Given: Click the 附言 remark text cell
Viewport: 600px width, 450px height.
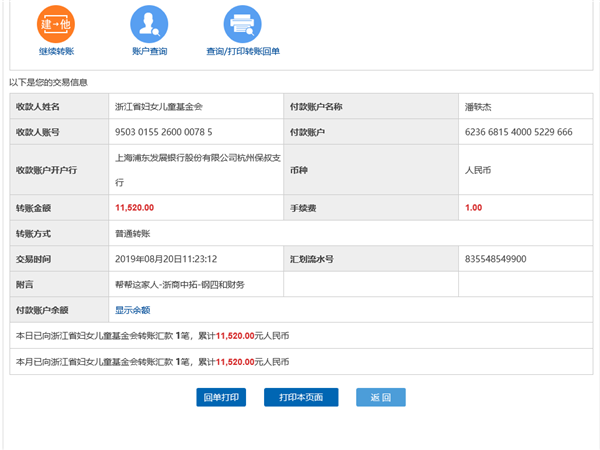Looking at the screenshot, I should click(180, 285).
